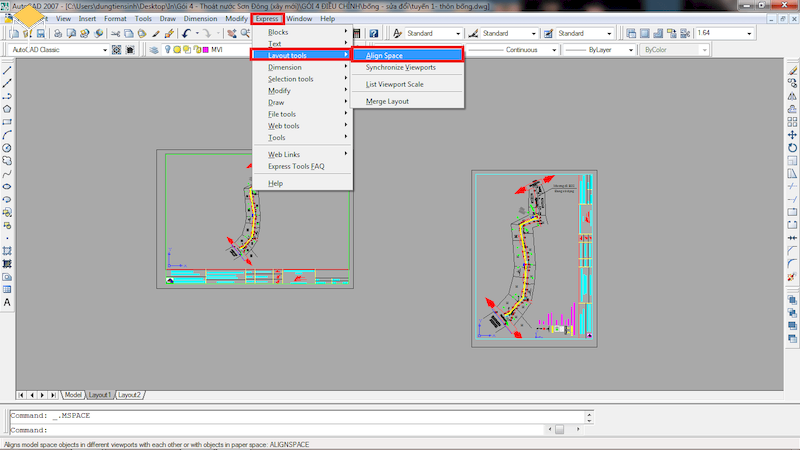Choose List Viewport Scale menu item
This screenshot has height=450, width=800.
(408, 84)
